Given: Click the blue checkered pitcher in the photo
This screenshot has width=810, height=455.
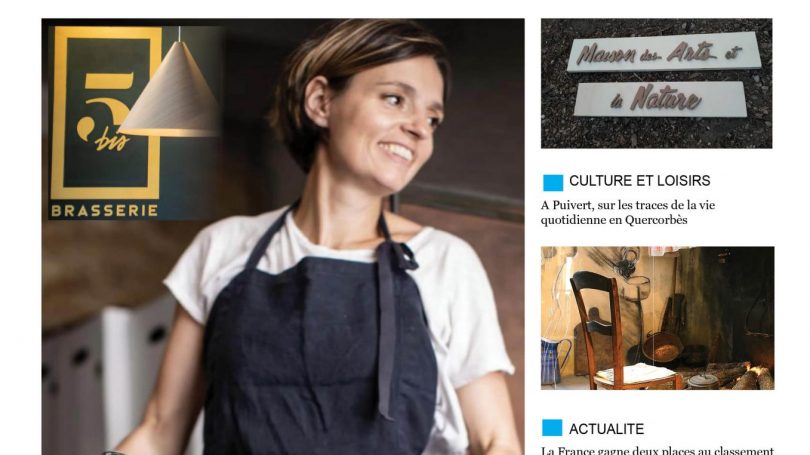Looking at the screenshot, I should [x=554, y=362].
